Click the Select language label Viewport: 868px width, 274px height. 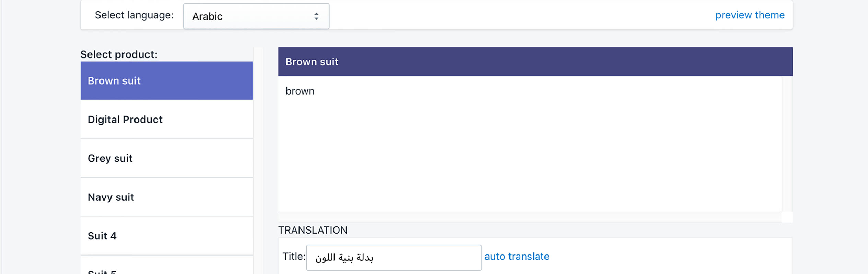point(134,15)
